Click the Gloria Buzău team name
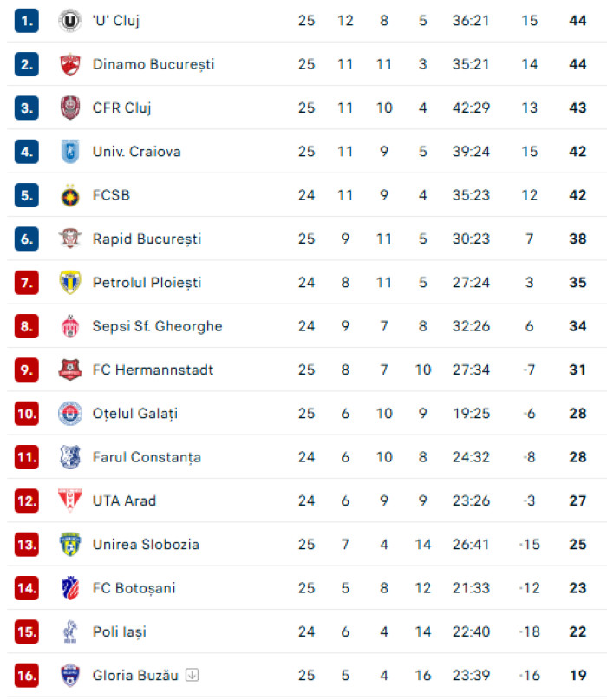This screenshot has width=607, height=700. point(135,675)
